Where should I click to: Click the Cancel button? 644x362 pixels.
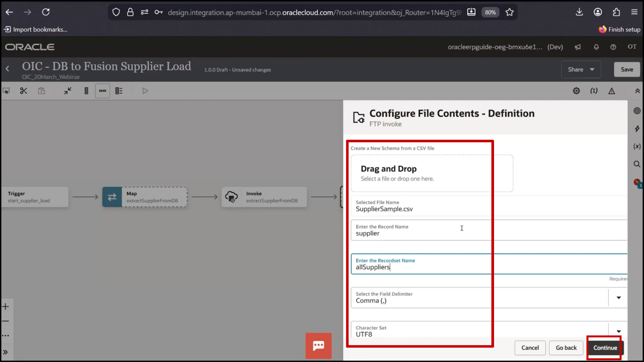530,348
